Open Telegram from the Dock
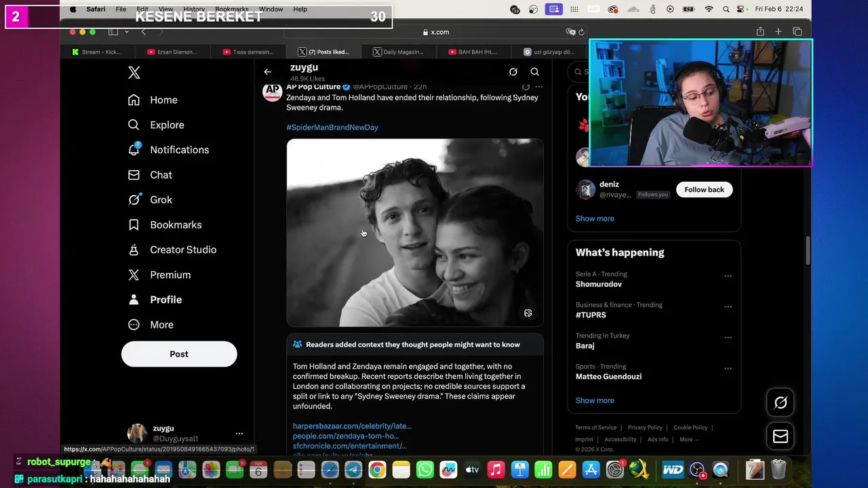The width and height of the screenshot is (868, 488). point(353,469)
